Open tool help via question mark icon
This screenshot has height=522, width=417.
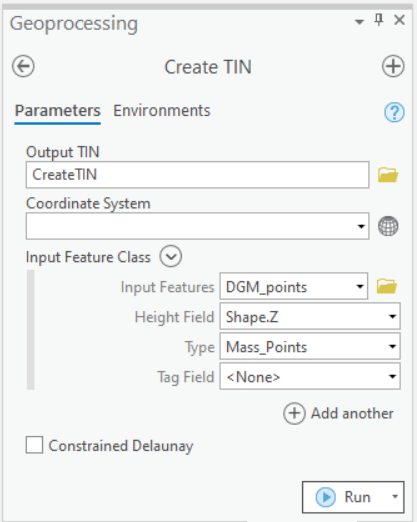coord(394,112)
